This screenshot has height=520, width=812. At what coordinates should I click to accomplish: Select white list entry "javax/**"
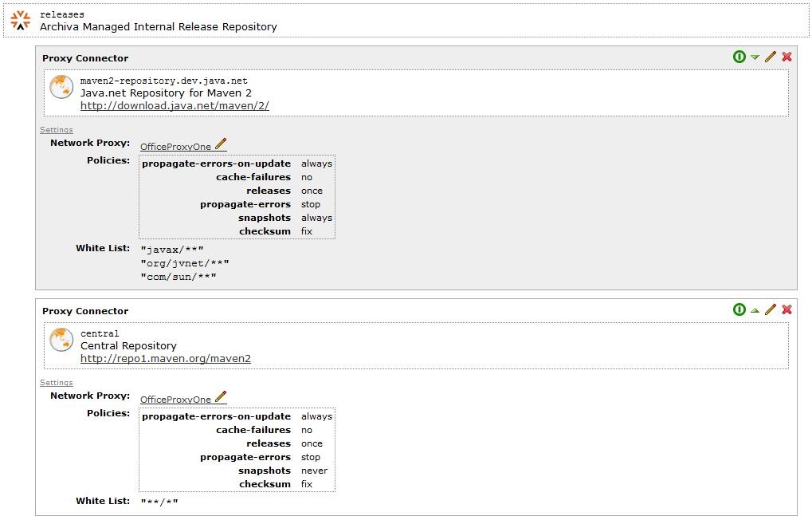[172, 250]
